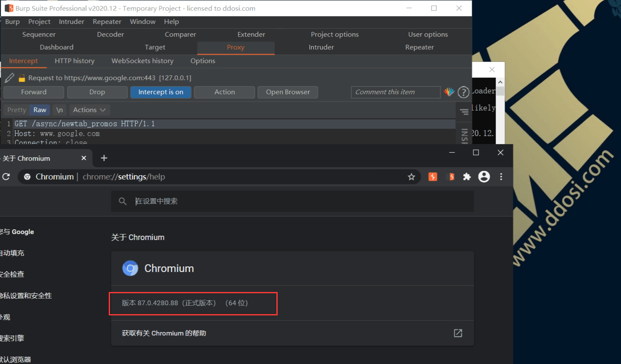Click the settings search field 在设置中搜索
This screenshot has height=364, width=621.
pyautogui.click(x=293, y=201)
